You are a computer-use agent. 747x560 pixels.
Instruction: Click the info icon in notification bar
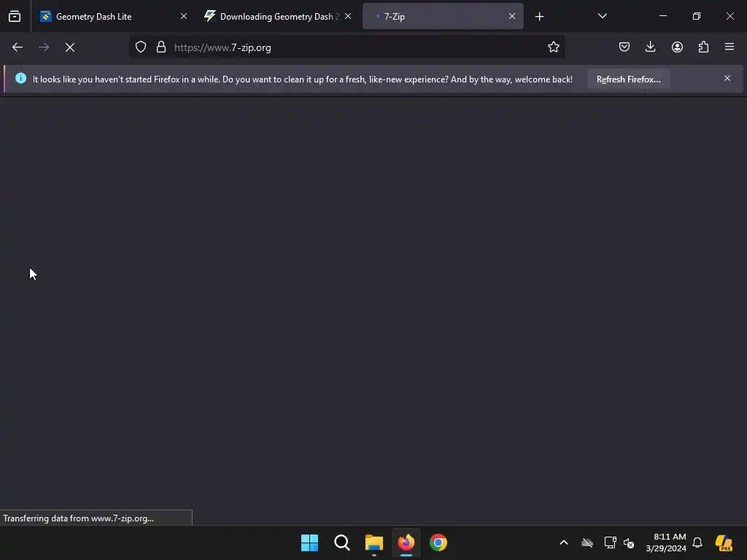click(x=21, y=78)
